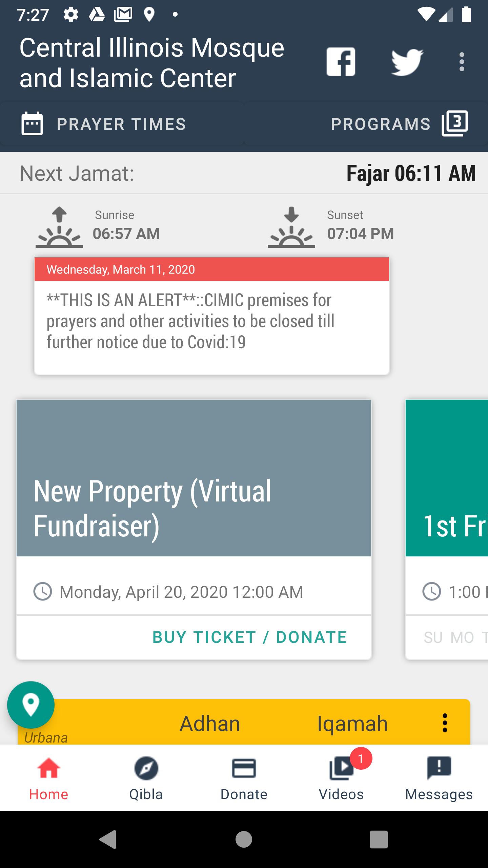Tap the Android back navigation button
The image size is (488, 868).
pos(108,839)
